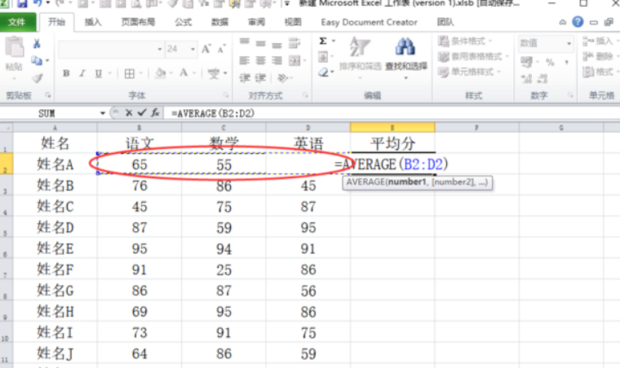The height and width of the screenshot is (368, 620).
Task: Open the fill color bucket picker
Action: 161,74
